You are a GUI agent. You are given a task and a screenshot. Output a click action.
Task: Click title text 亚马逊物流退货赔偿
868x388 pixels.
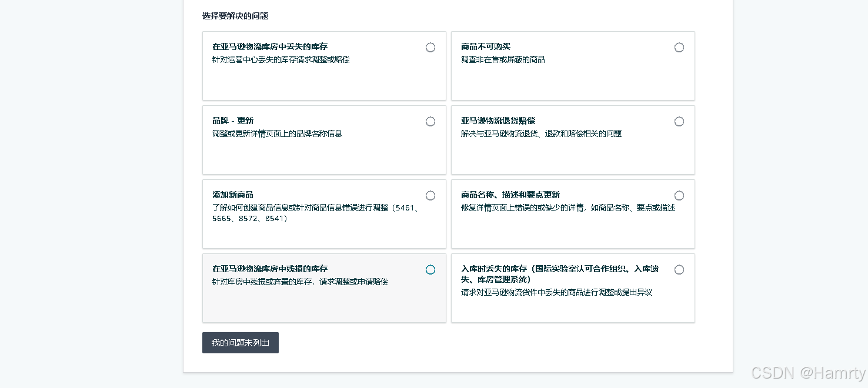click(x=498, y=121)
